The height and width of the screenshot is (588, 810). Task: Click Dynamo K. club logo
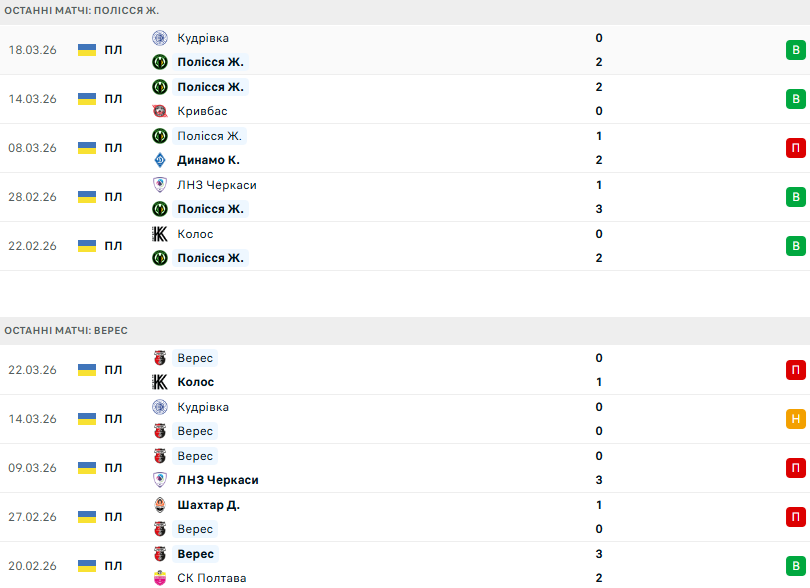(159, 160)
